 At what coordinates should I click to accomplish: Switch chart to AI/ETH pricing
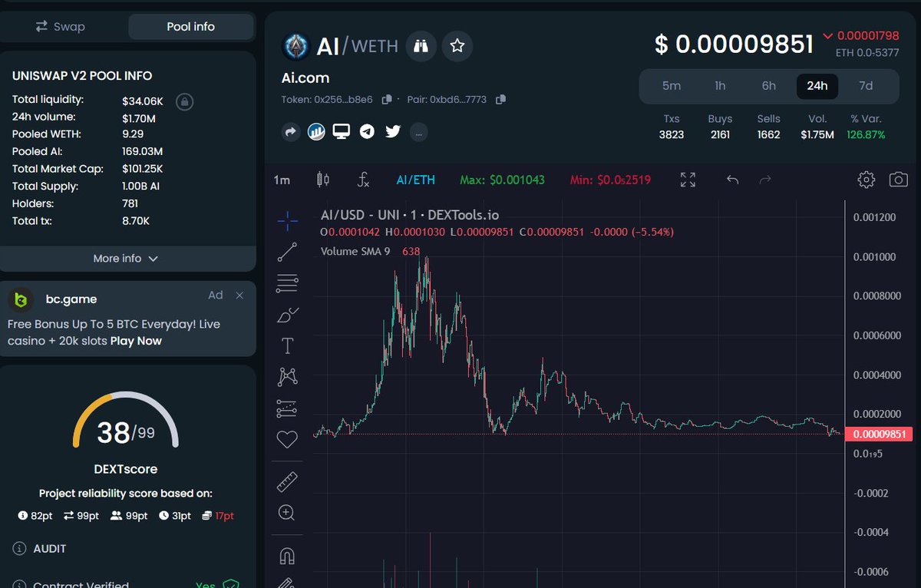(415, 180)
